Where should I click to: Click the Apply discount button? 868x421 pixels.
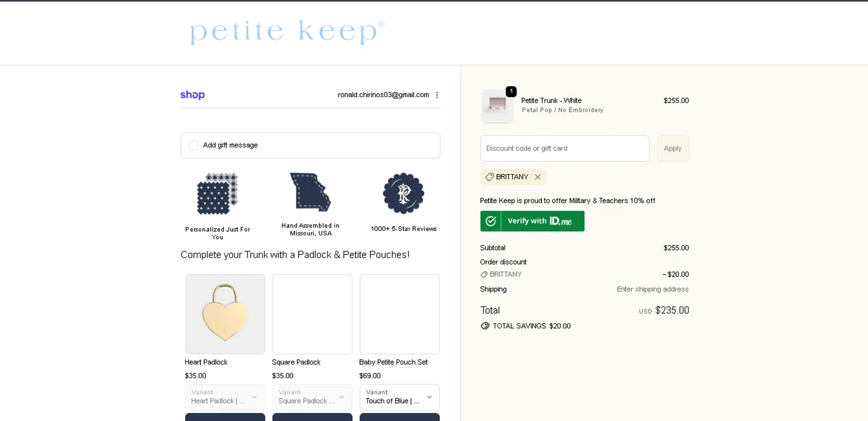[x=673, y=149]
